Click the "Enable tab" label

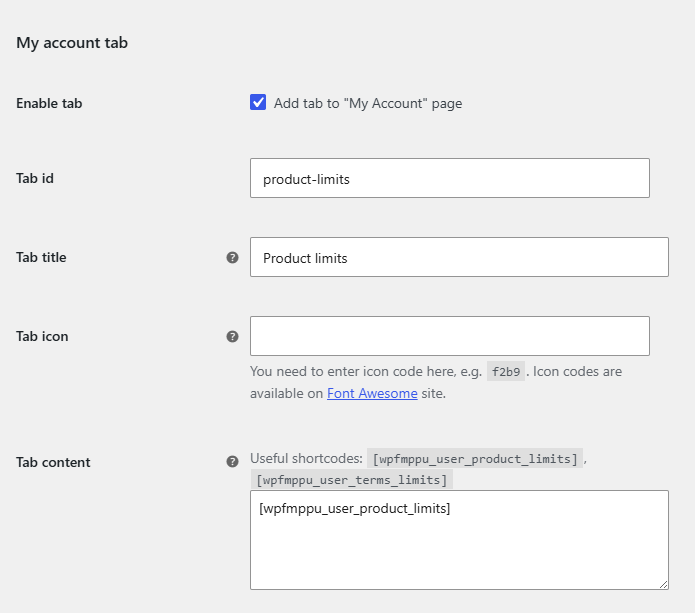49,103
